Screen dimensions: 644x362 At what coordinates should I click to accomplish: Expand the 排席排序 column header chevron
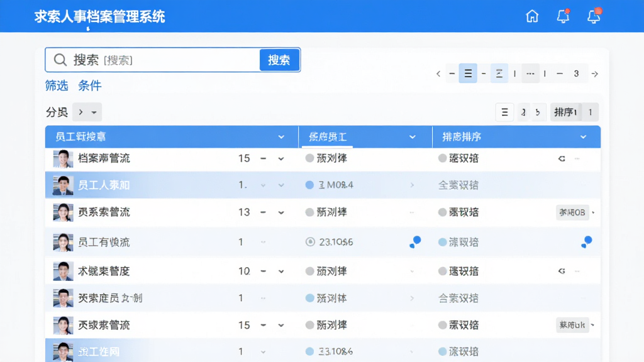tap(583, 137)
